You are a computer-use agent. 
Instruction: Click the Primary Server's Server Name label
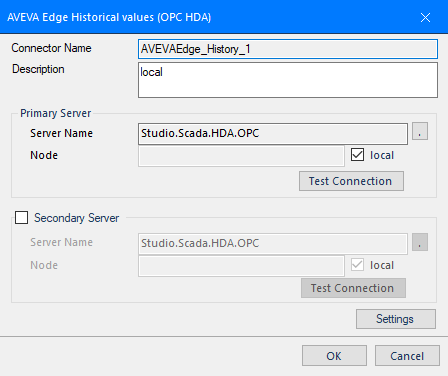61,133
